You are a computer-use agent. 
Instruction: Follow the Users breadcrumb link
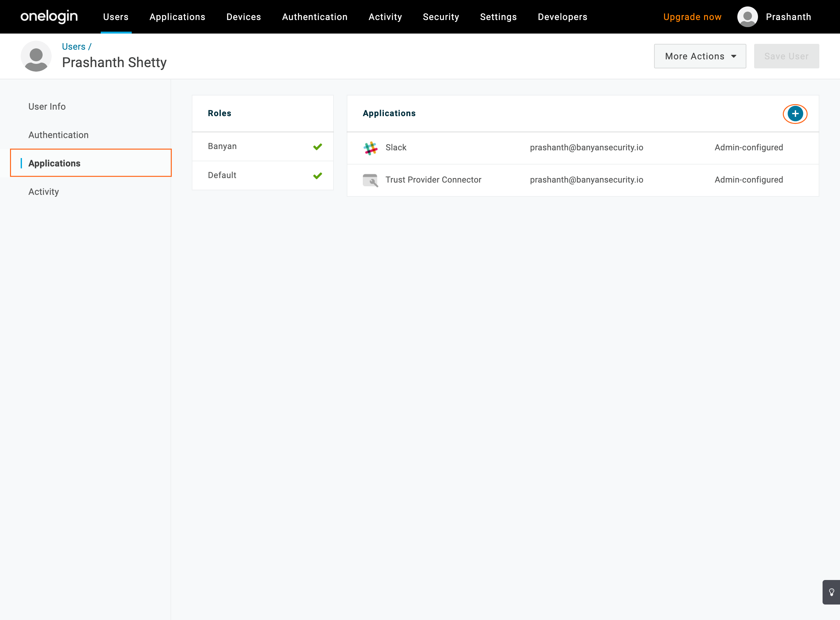pos(74,46)
